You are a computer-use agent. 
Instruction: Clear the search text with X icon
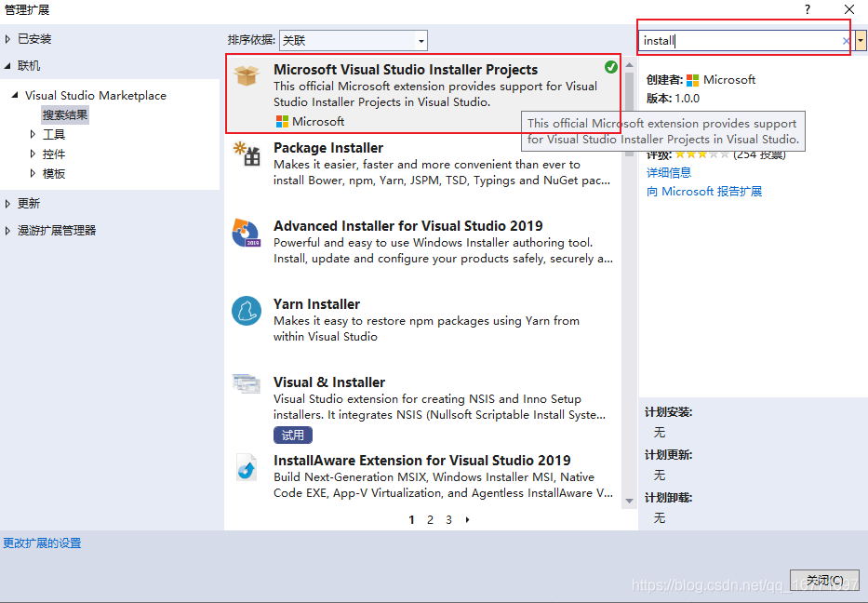pyautogui.click(x=846, y=41)
